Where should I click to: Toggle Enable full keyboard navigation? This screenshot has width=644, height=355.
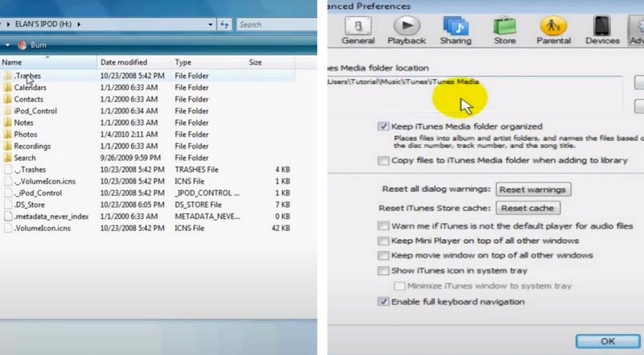click(383, 302)
